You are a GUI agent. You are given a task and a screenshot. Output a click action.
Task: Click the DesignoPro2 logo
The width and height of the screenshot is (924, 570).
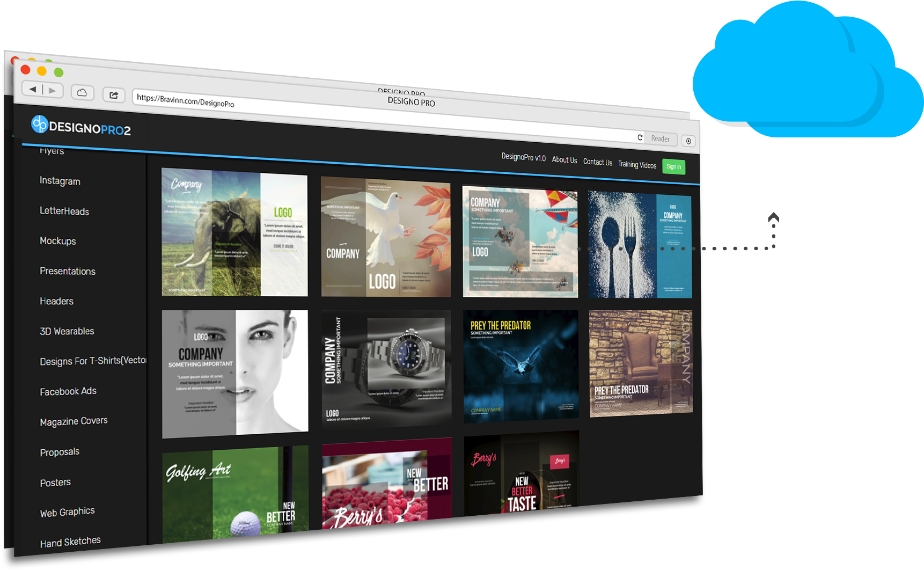point(81,126)
